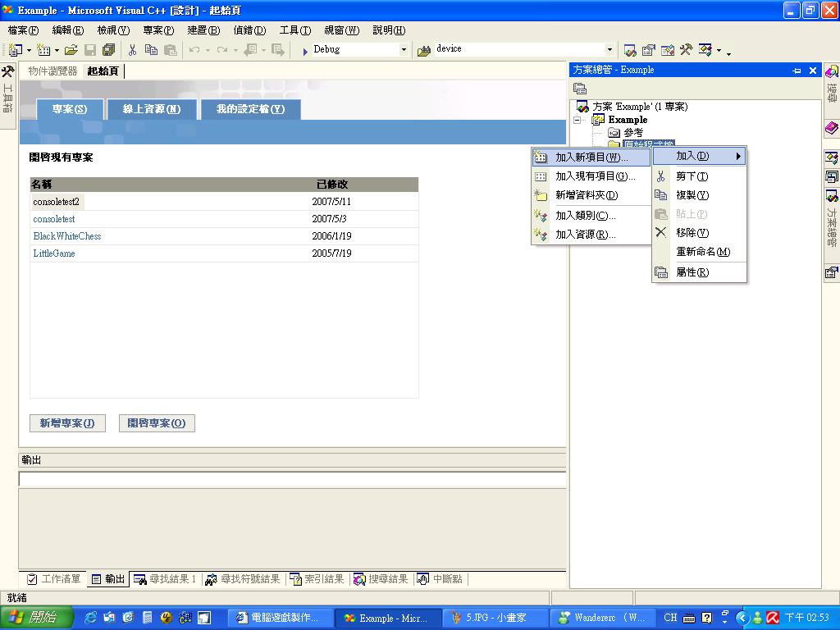This screenshot has width=840, height=630.
Task: Click the Internet Explorer quick launch icon
Action: coord(90,618)
